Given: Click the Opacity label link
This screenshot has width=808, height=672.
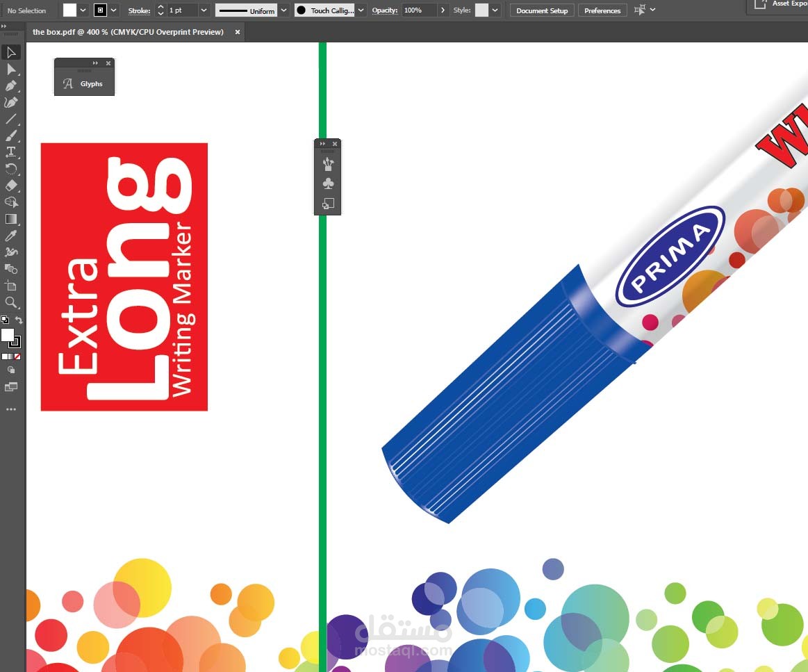Looking at the screenshot, I should click(x=385, y=10).
